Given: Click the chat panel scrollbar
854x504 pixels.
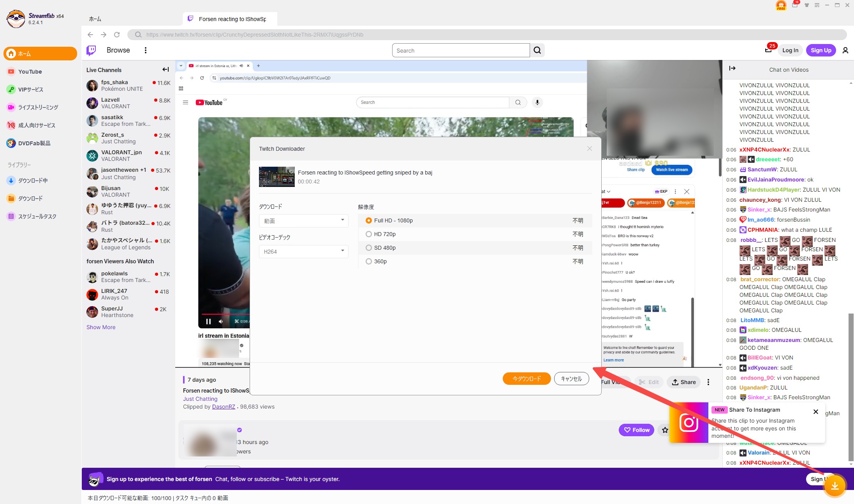Looking at the screenshot, I should (x=851, y=388).
